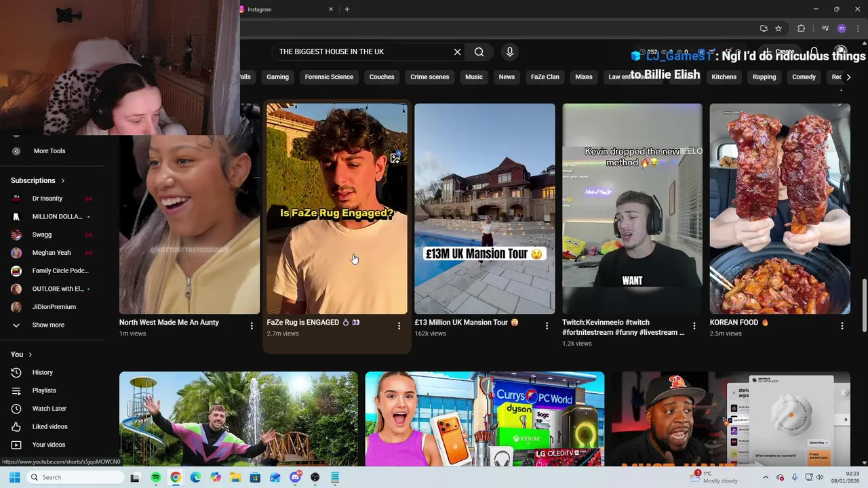Close the Instagram tab
The height and width of the screenshot is (488, 868).
click(x=331, y=9)
